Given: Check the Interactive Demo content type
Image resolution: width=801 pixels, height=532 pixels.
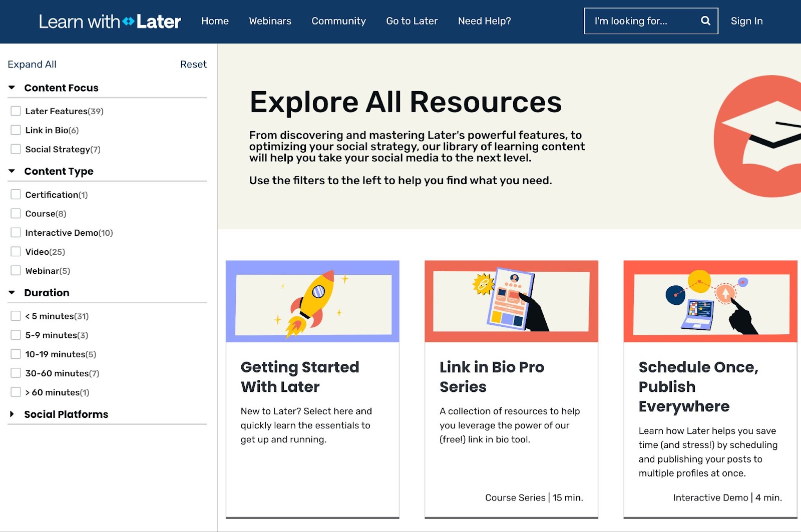Looking at the screenshot, I should coord(16,233).
